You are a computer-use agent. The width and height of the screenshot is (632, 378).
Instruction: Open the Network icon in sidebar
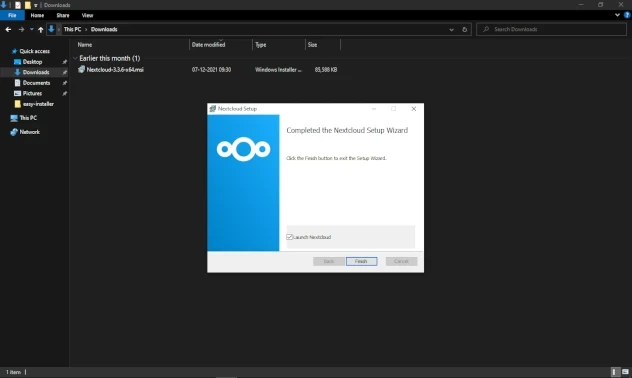[x=14, y=132]
